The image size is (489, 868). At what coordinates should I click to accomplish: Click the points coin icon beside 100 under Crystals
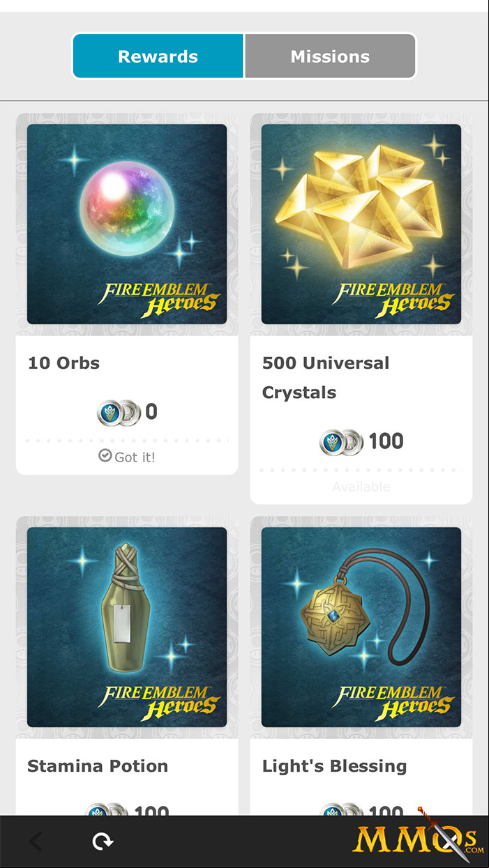tap(342, 441)
